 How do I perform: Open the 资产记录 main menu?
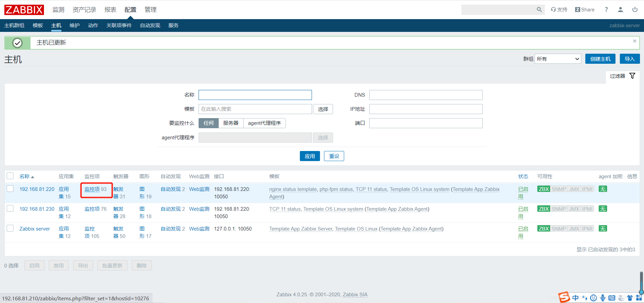pos(84,10)
